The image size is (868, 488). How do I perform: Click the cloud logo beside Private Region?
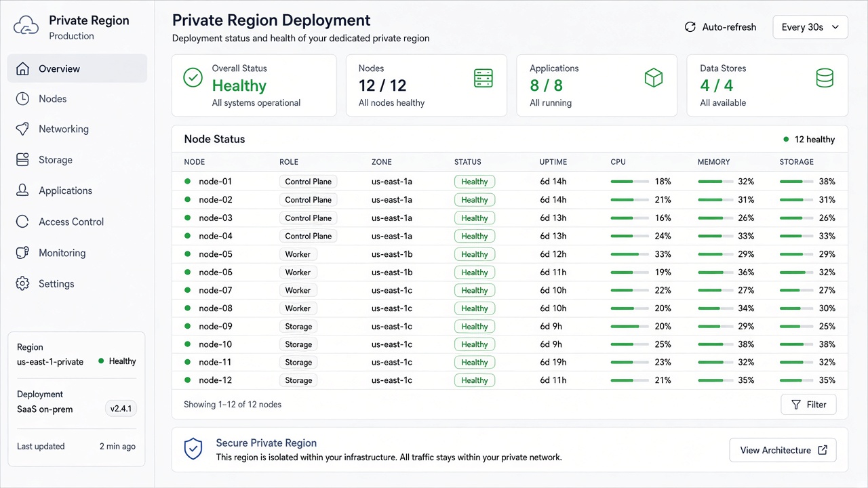26,27
